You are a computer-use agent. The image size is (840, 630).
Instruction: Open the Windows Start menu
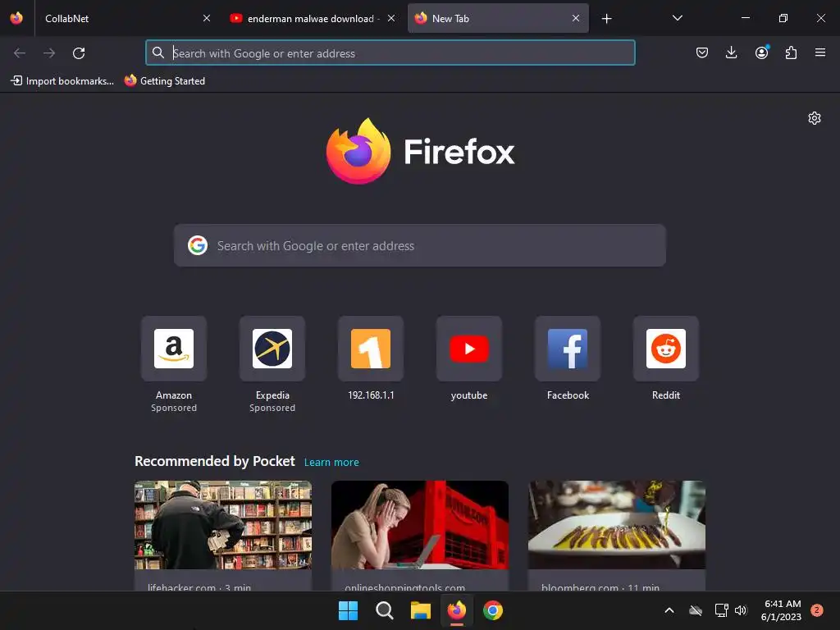[x=348, y=610]
